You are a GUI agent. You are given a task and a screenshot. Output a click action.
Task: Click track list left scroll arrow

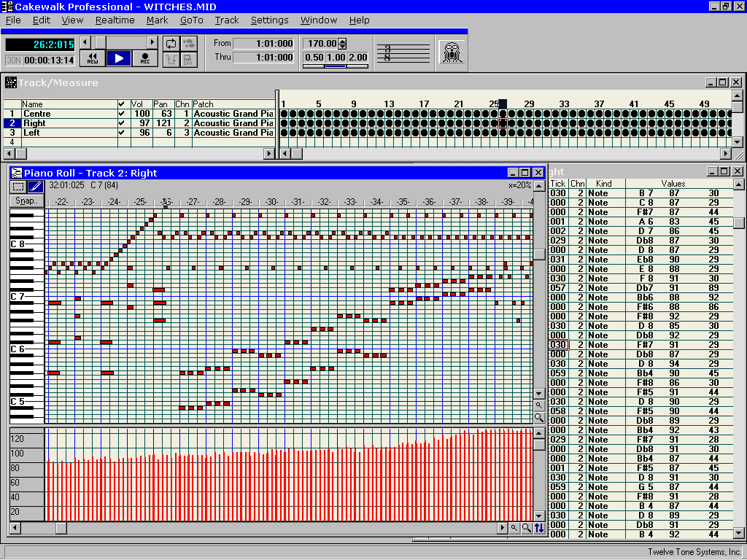pos(9,153)
